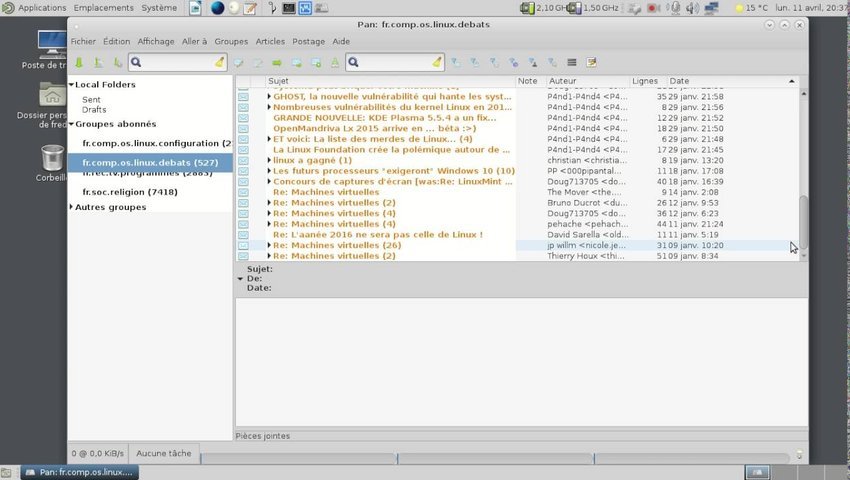The width and height of the screenshot is (850, 480).
Task: Open the Groupes menu
Action: 231,41
